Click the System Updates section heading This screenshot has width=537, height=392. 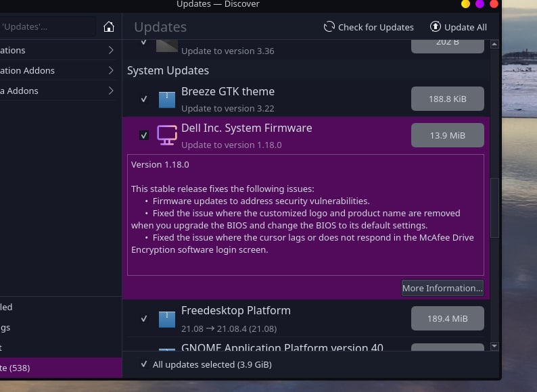tap(168, 70)
